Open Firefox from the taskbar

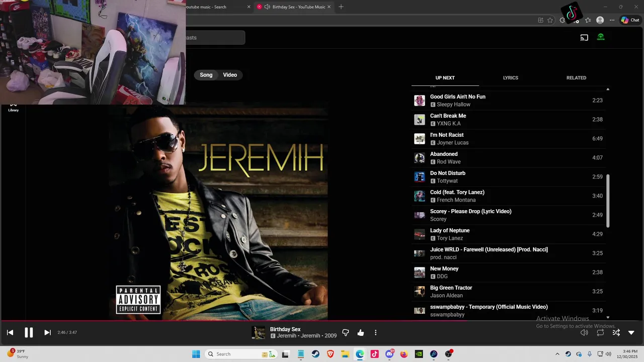click(x=404, y=354)
